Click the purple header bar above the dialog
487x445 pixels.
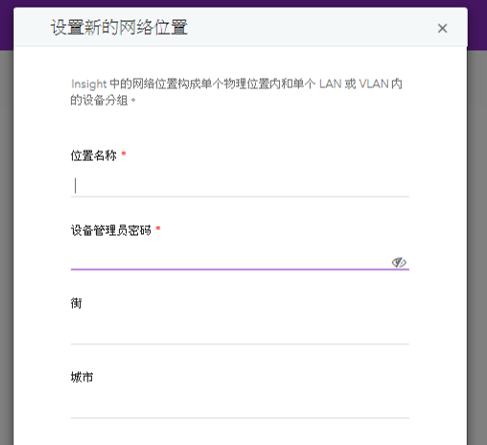(243, 3)
